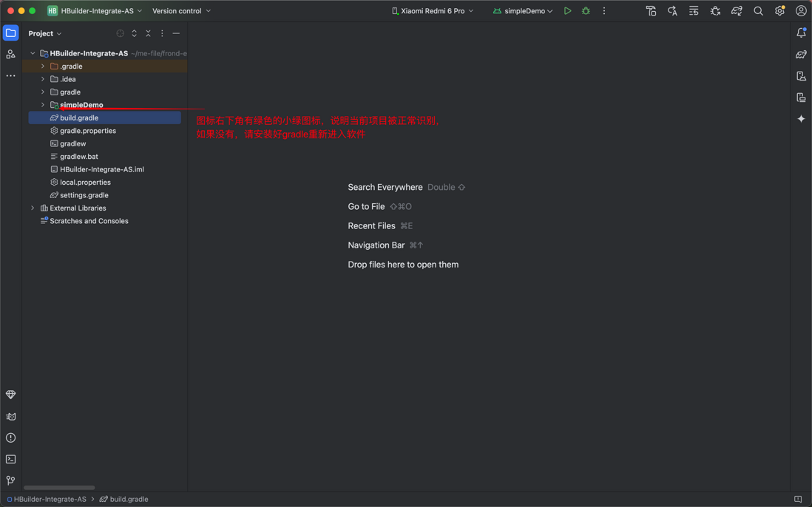
Task: Open the Gemini sparkle assistant icon
Action: (x=801, y=118)
